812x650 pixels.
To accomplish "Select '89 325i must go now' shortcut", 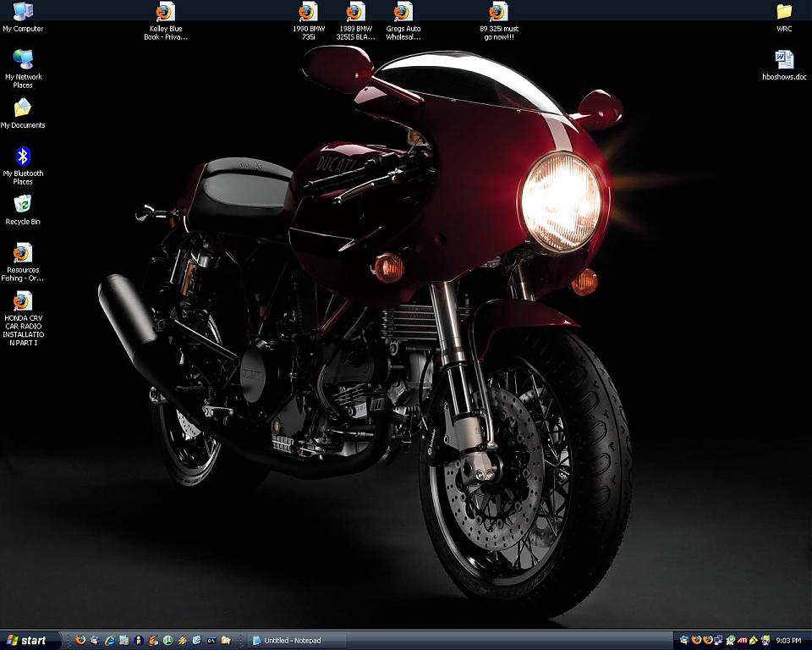I will [x=498, y=12].
